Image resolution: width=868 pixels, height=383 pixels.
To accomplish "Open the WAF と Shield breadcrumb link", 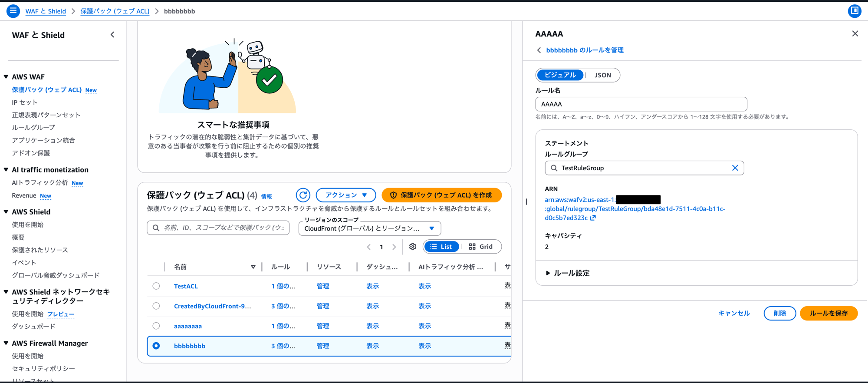I will point(46,11).
